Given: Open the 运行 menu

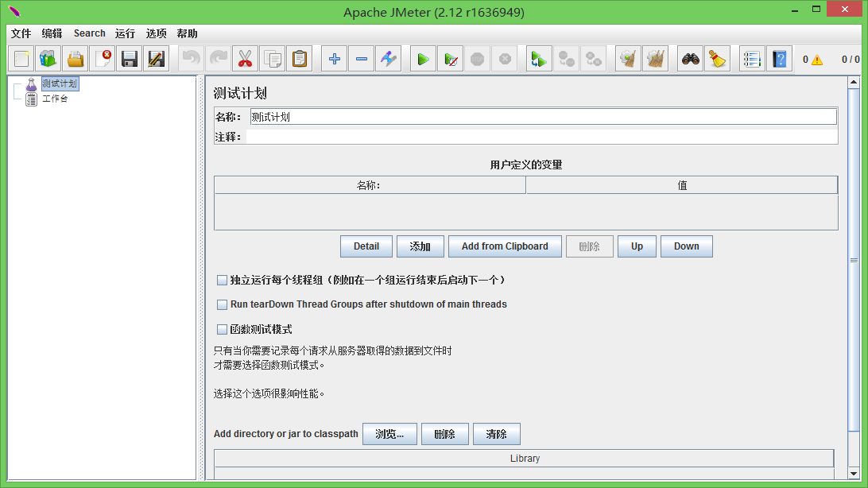Looking at the screenshot, I should 125,33.
